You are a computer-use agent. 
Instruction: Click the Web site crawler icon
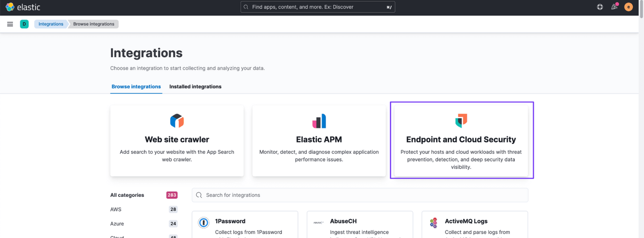click(177, 121)
